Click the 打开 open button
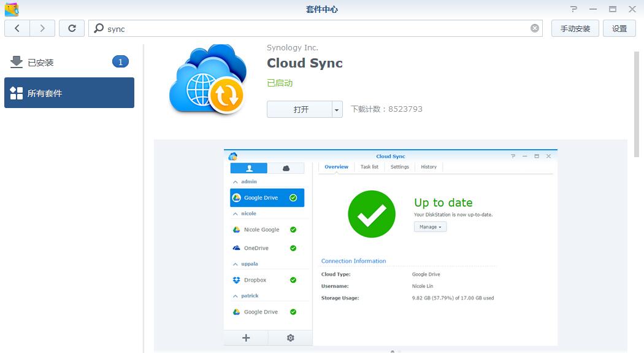This screenshot has width=644, height=353. tap(300, 109)
